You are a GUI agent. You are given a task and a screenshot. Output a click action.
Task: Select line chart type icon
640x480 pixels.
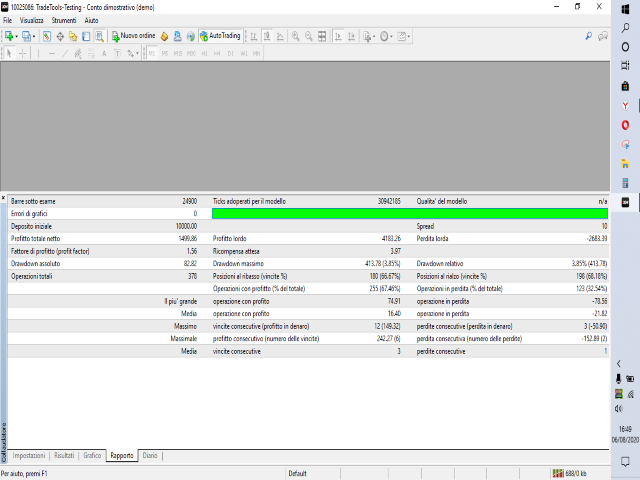pyautogui.click(x=280, y=36)
